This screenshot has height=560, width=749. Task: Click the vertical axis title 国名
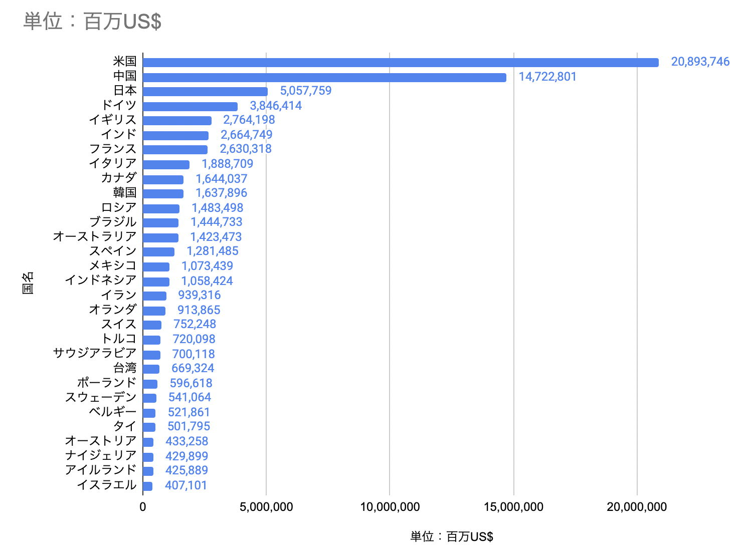[28, 283]
